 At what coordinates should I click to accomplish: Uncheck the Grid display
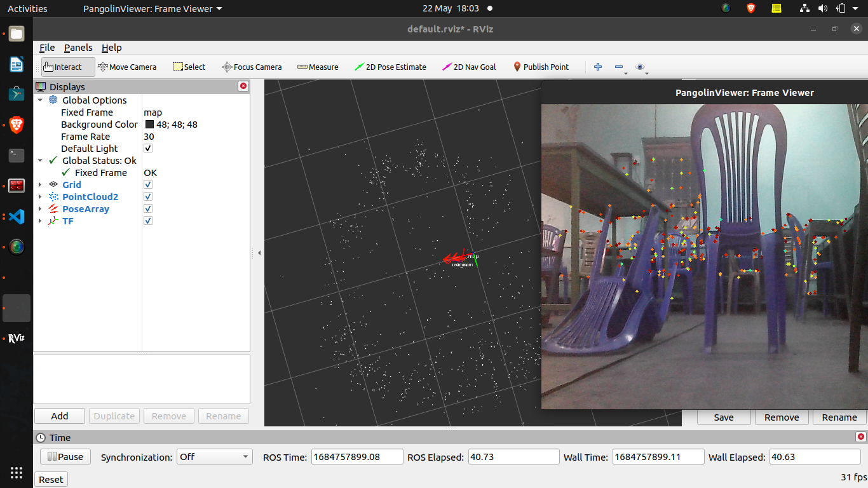point(147,184)
